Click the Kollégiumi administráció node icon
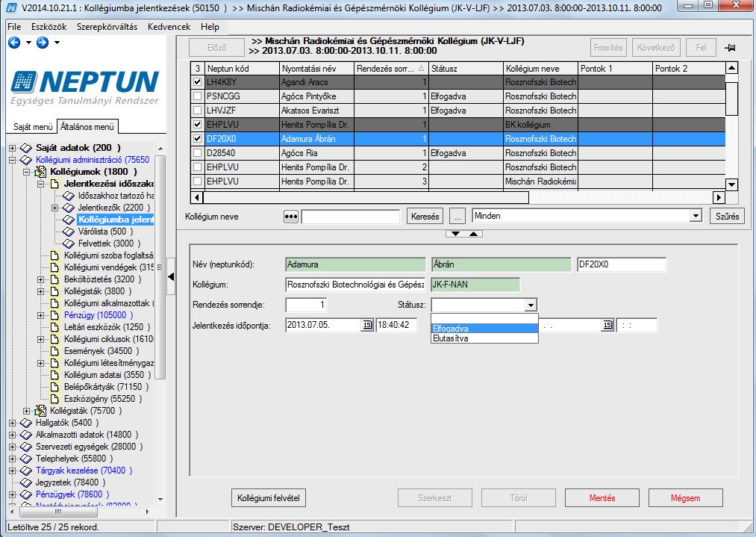The height and width of the screenshot is (537, 756). click(26, 160)
